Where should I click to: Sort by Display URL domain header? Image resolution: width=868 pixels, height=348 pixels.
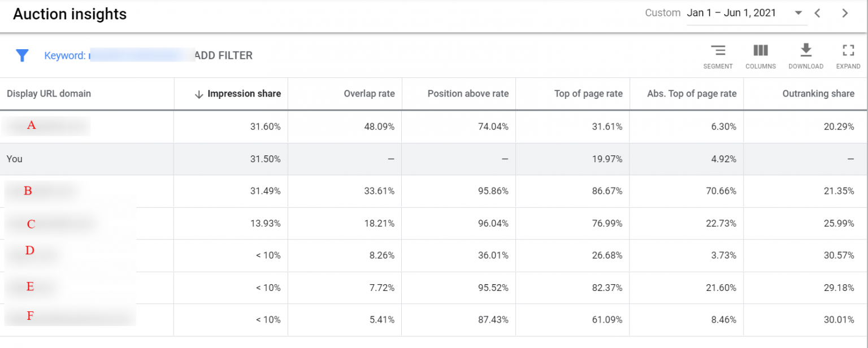(49, 94)
